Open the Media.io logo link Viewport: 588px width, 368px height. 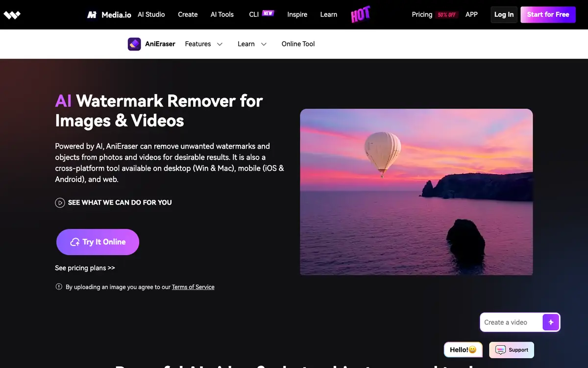click(x=109, y=15)
